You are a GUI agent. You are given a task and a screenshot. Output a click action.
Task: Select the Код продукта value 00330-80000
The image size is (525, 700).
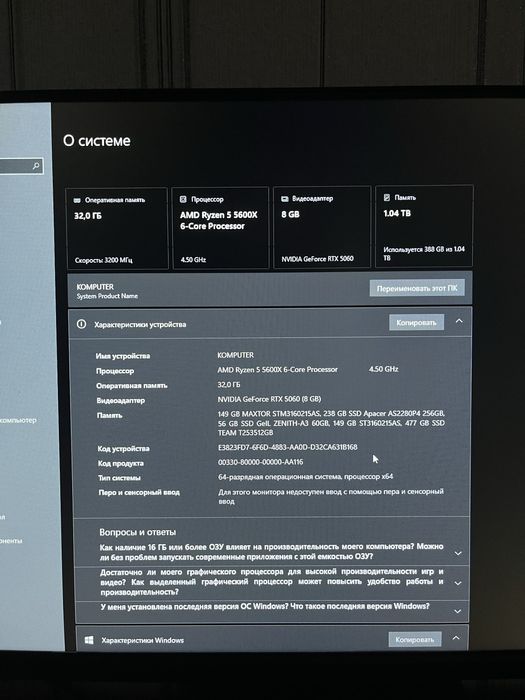coord(261,462)
